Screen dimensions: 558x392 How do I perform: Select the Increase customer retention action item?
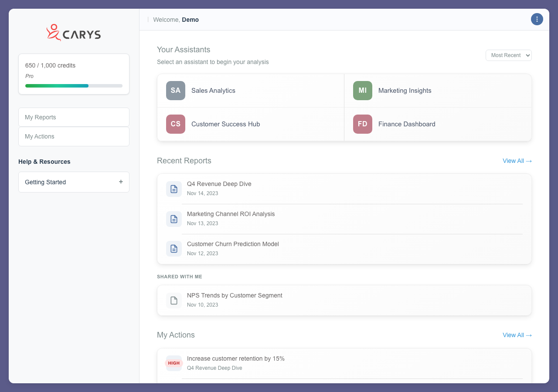click(x=235, y=358)
